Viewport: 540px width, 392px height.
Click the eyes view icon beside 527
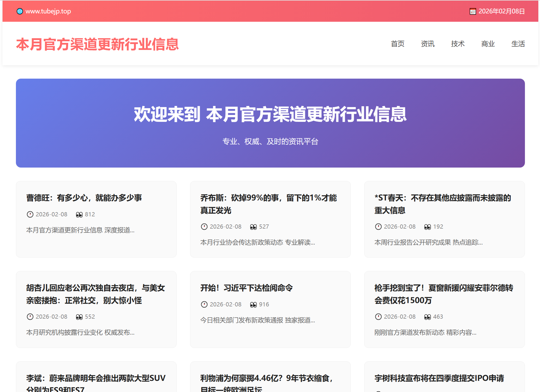click(x=253, y=227)
